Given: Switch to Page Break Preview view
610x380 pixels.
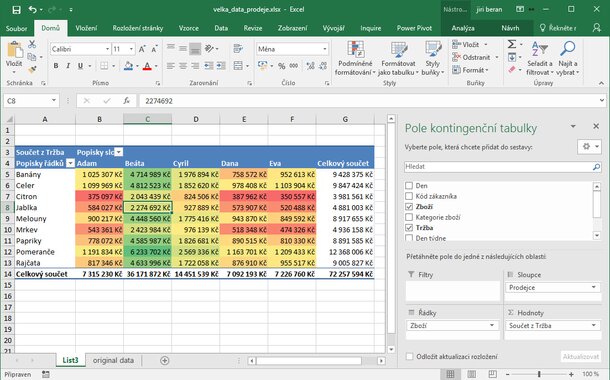Looking at the screenshot, I should pyautogui.click(x=492, y=374).
